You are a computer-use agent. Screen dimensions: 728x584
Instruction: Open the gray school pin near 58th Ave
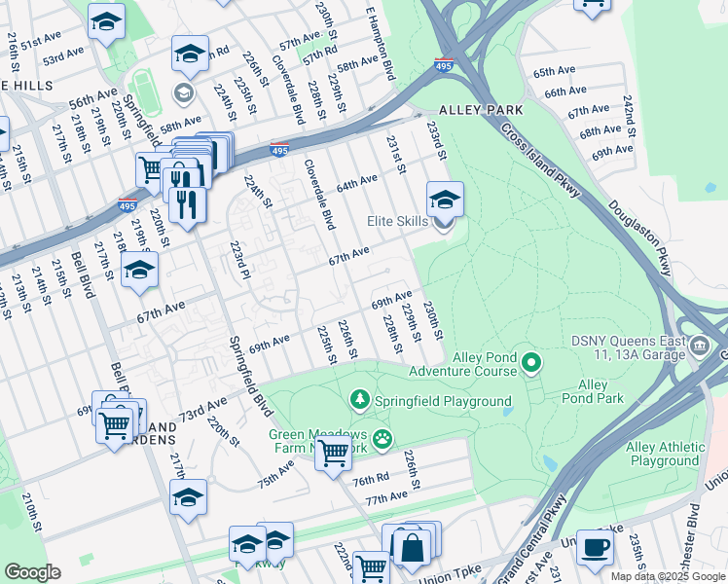[184, 94]
